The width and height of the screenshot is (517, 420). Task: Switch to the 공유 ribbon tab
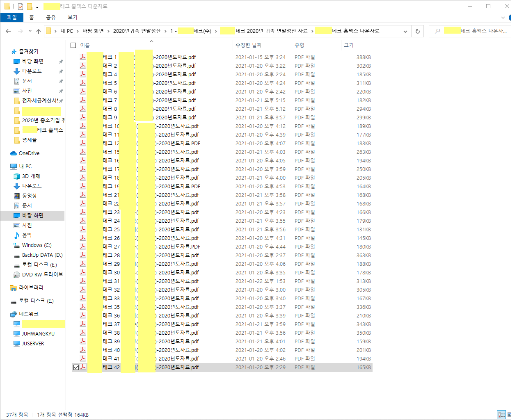point(51,17)
